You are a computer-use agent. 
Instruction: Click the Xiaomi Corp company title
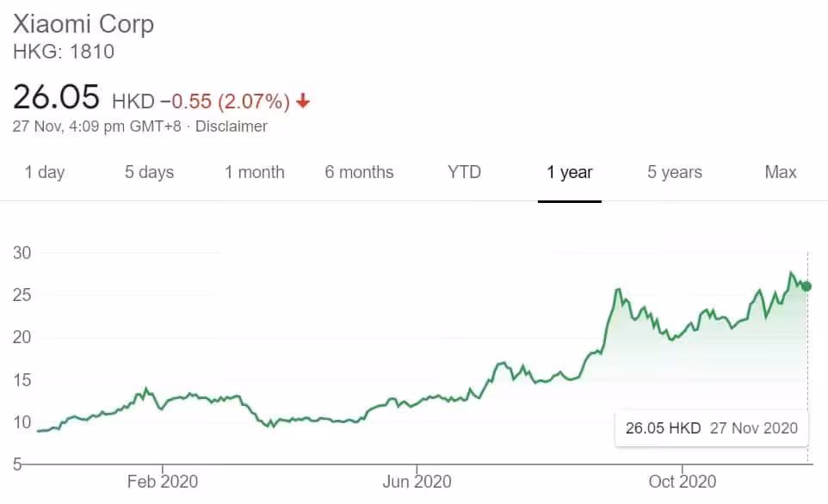tap(83, 24)
